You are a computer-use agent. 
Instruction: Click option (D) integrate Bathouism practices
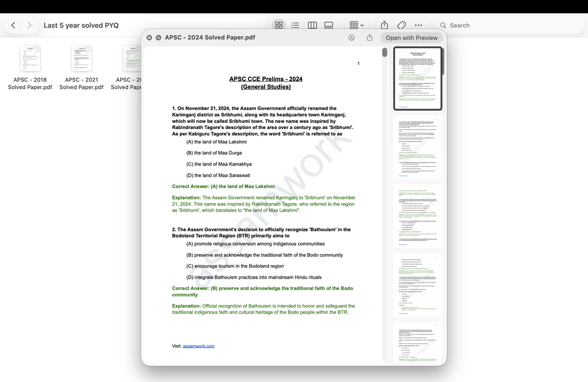coord(254,278)
